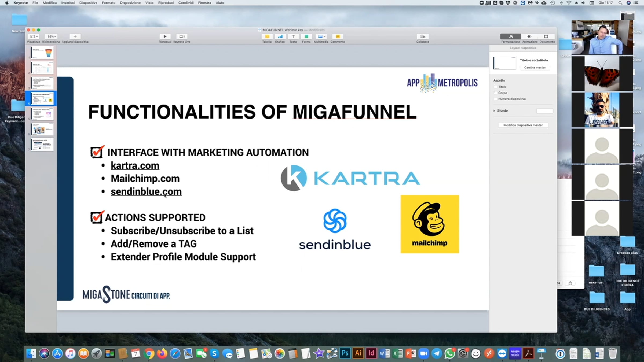Screen dimensions: 644x362
Task: Open Amazon Music in the Dock
Action: coord(515,353)
